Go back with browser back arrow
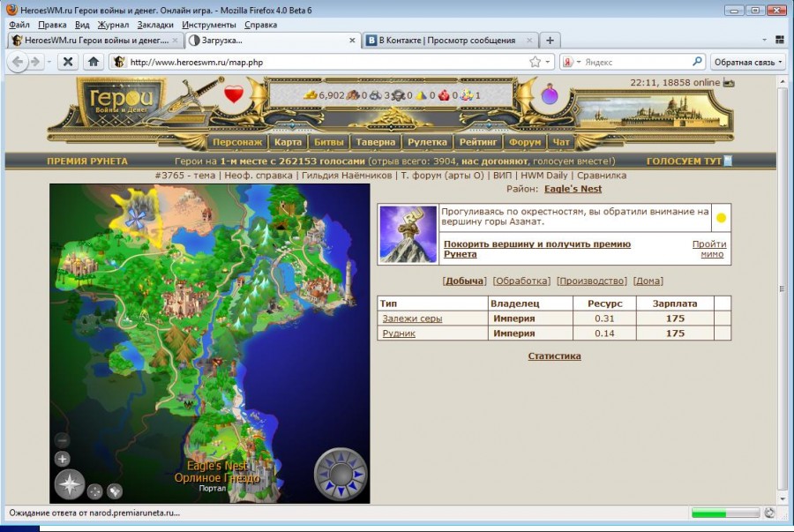 pyautogui.click(x=18, y=62)
